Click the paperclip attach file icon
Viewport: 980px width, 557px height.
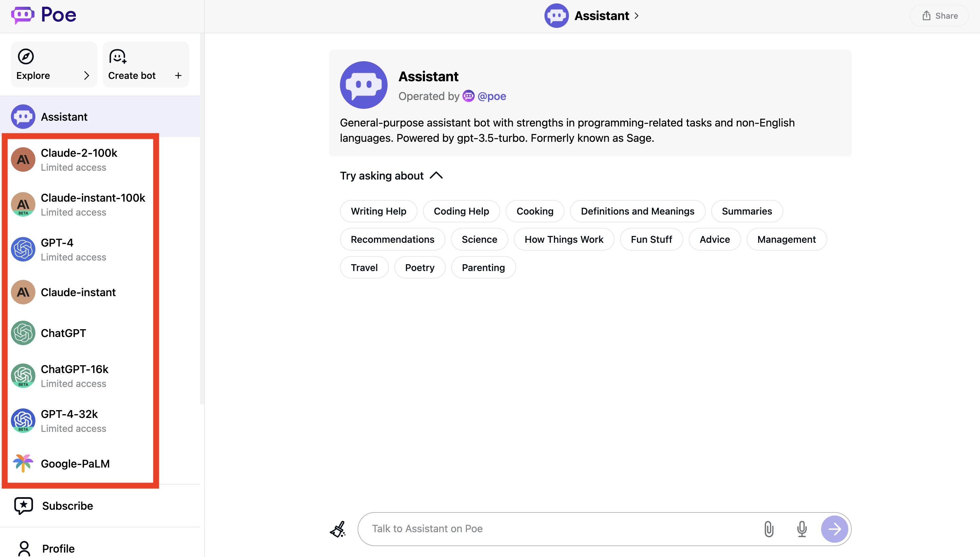tap(769, 529)
